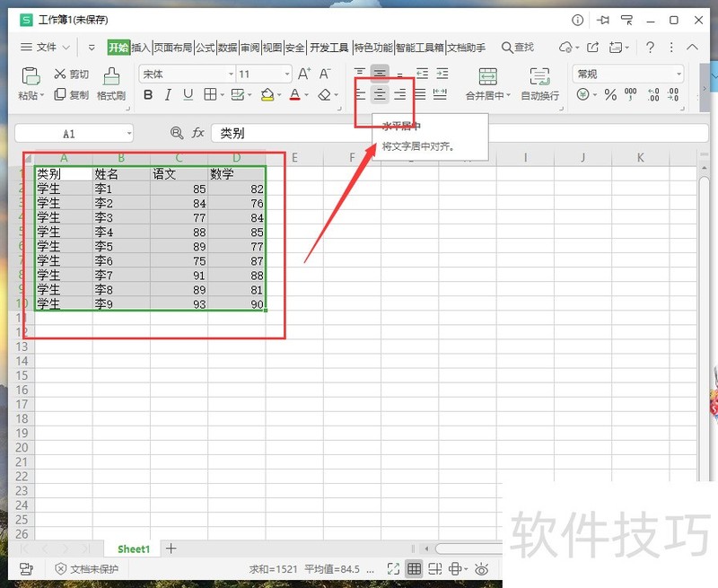The width and height of the screenshot is (718, 588).
Task: Expand the Merge and Center dropdown arrow
Action: (x=508, y=95)
